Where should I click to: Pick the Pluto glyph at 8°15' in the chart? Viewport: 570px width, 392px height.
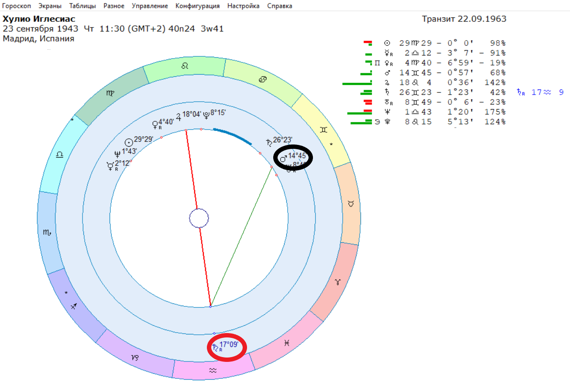click(x=206, y=115)
